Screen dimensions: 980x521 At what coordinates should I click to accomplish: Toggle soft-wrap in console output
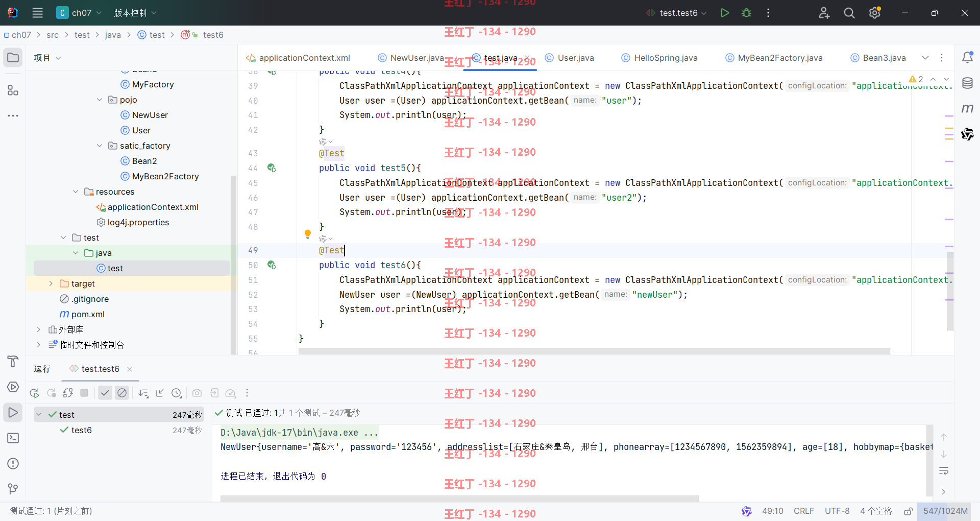point(944,471)
